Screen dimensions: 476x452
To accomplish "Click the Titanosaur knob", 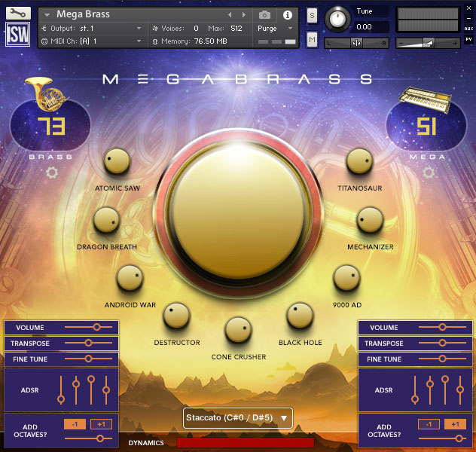I will click(x=359, y=161).
